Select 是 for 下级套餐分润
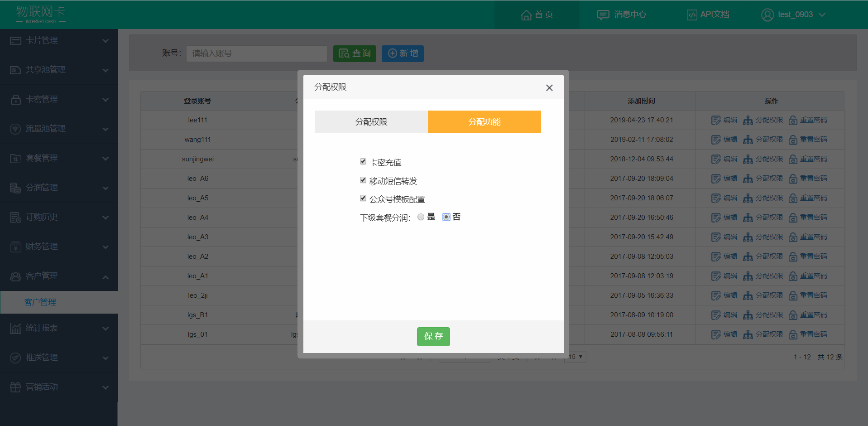 coord(421,217)
